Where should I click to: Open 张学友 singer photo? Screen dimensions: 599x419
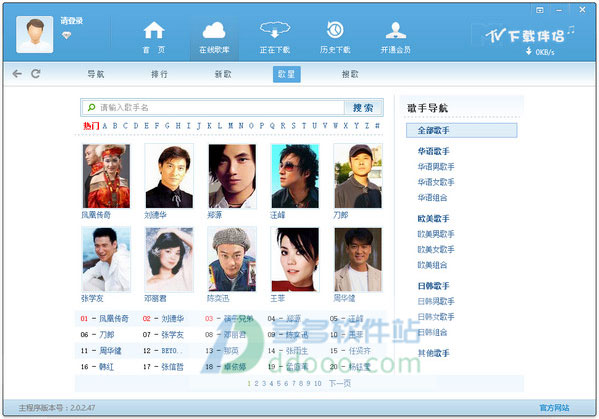tap(106, 259)
